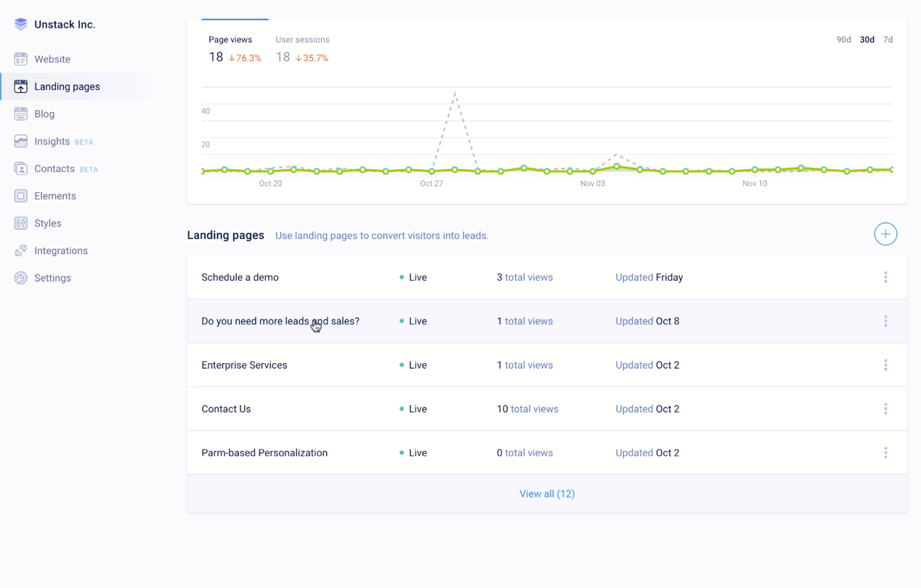Open the Blog section

point(44,113)
